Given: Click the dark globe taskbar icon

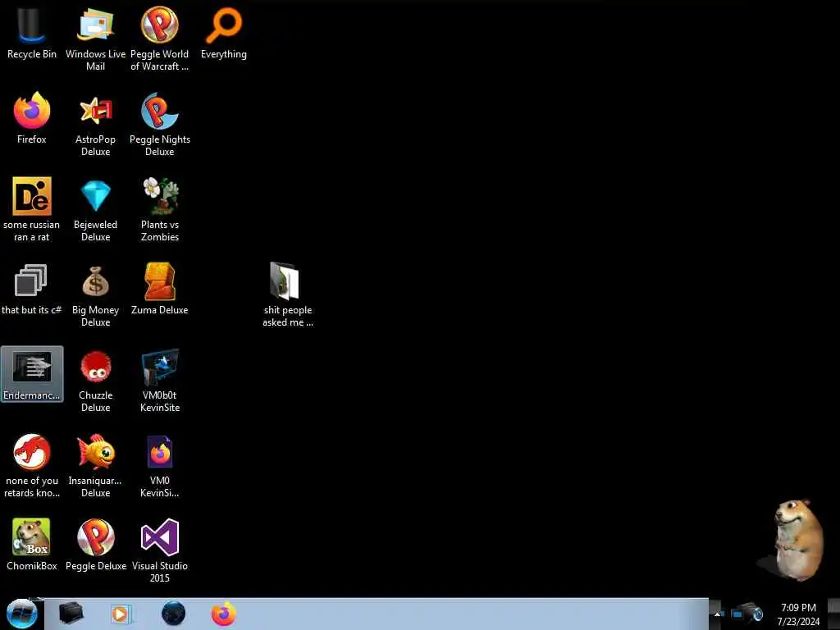Looking at the screenshot, I should point(173,614).
